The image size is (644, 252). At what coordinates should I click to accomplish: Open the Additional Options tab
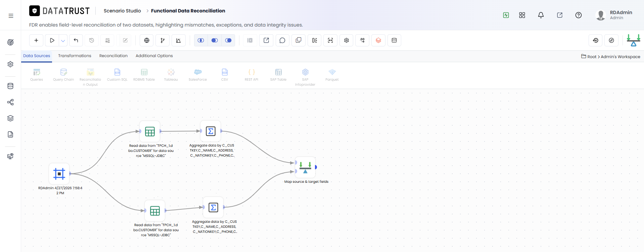[154, 56]
